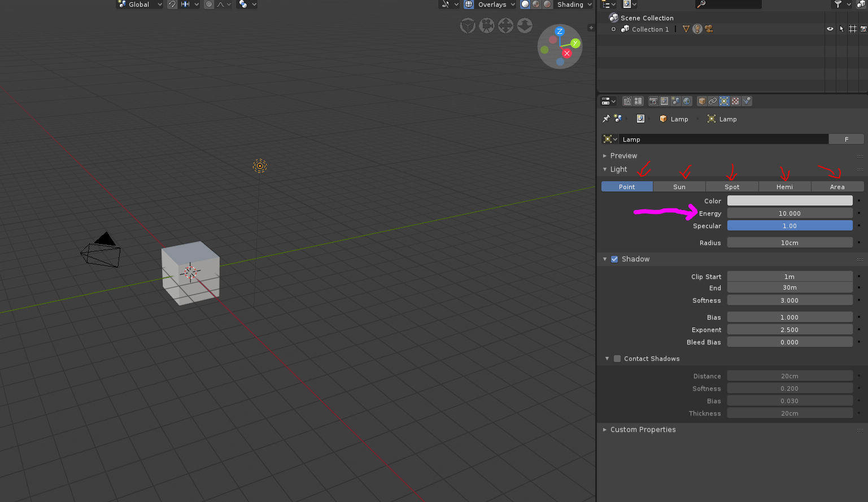Open the Object Constraints properties tab
Screen dimensions: 868x502
coord(713,101)
